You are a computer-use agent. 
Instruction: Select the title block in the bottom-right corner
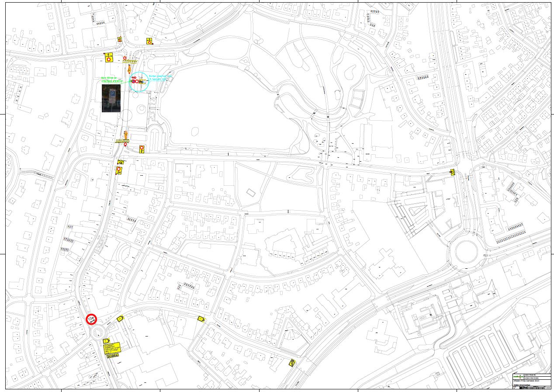(x=530, y=381)
